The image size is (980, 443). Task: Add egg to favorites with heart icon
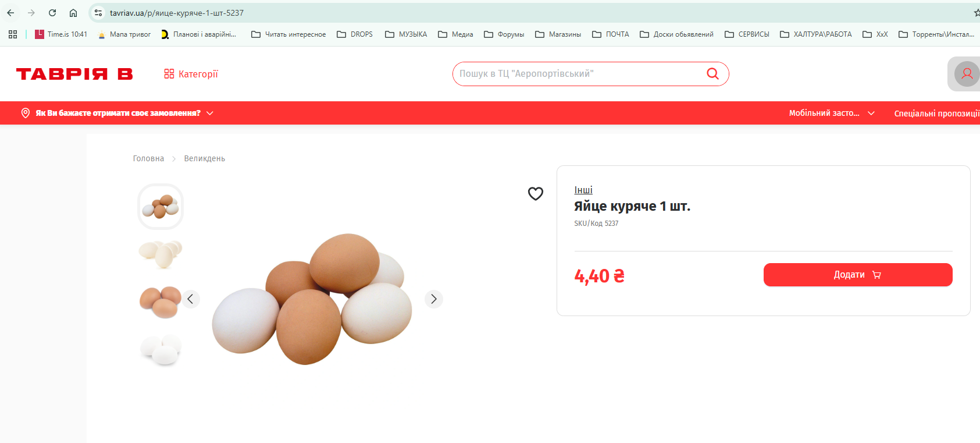click(535, 193)
